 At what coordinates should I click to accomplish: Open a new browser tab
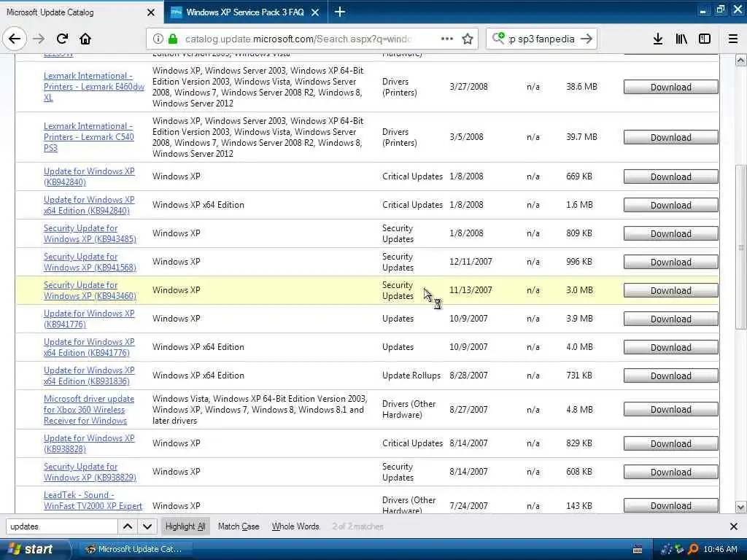tap(340, 12)
